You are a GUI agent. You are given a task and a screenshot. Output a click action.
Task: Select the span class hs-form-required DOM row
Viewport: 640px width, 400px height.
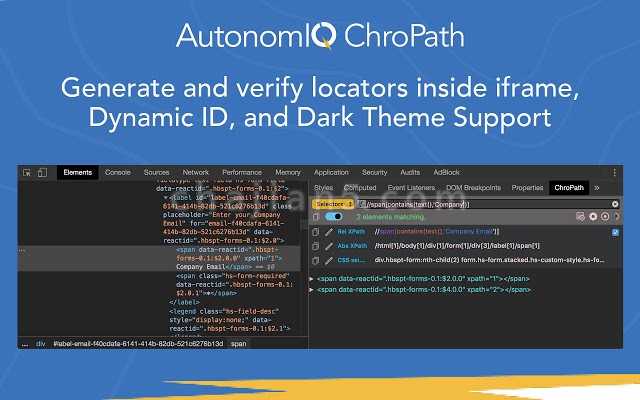click(x=234, y=285)
